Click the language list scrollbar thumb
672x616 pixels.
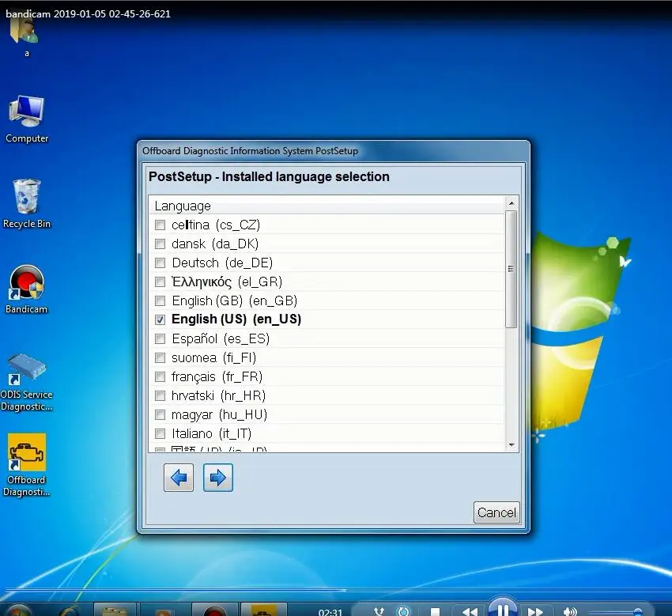click(x=511, y=269)
